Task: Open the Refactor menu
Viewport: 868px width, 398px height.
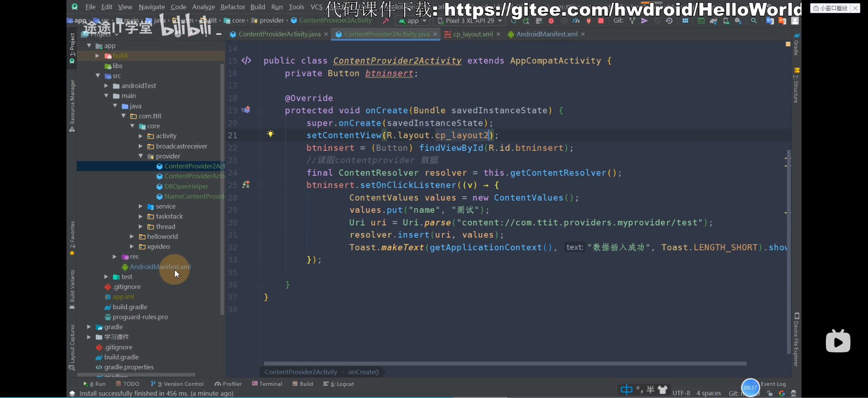Action: click(232, 7)
